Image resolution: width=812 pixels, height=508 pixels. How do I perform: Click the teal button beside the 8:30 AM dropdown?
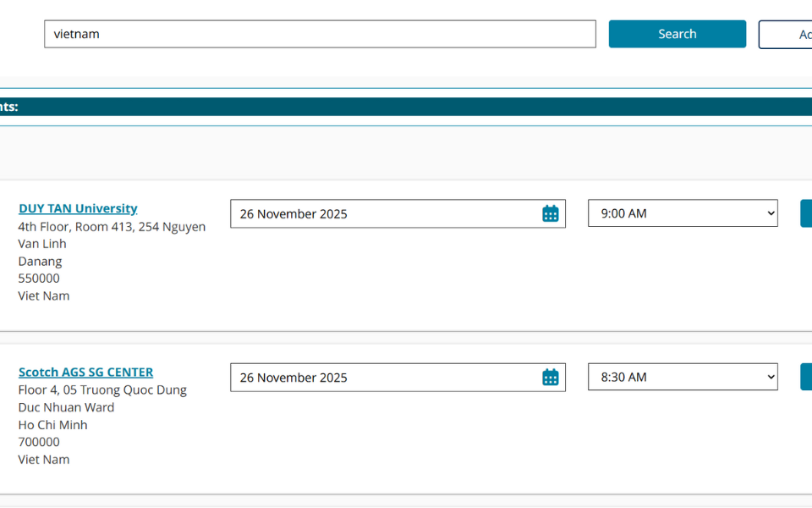pyautogui.click(x=806, y=377)
